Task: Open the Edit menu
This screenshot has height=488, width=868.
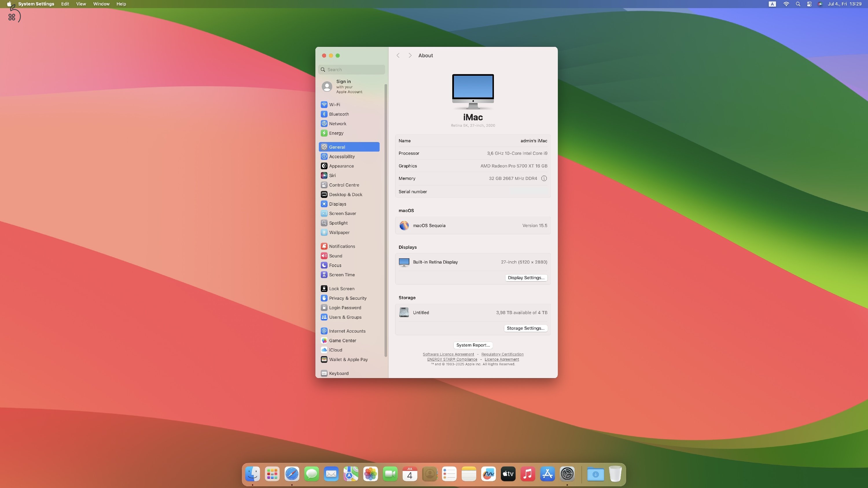Action: [x=65, y=4]
